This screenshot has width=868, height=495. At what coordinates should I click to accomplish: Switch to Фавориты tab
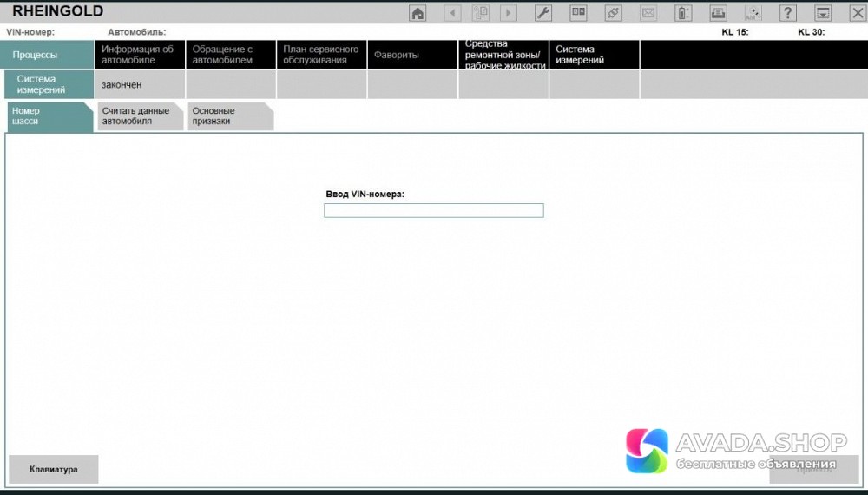(411, 55)
